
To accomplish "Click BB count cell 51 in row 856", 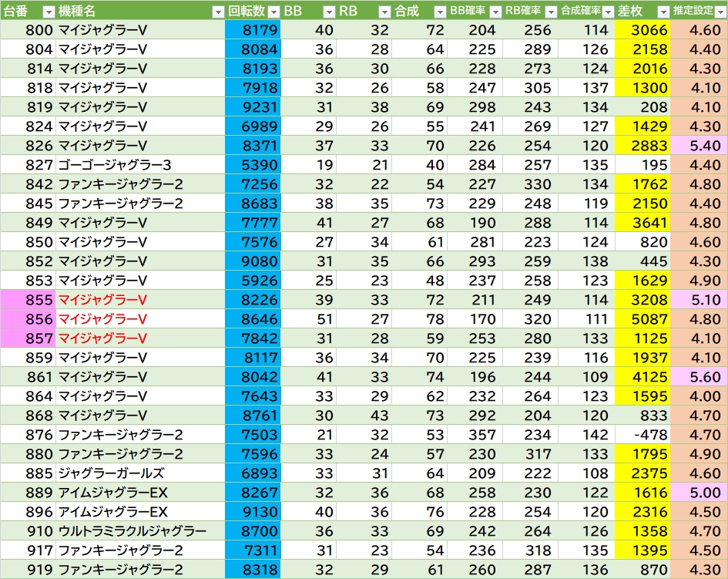I will (308, 318).
